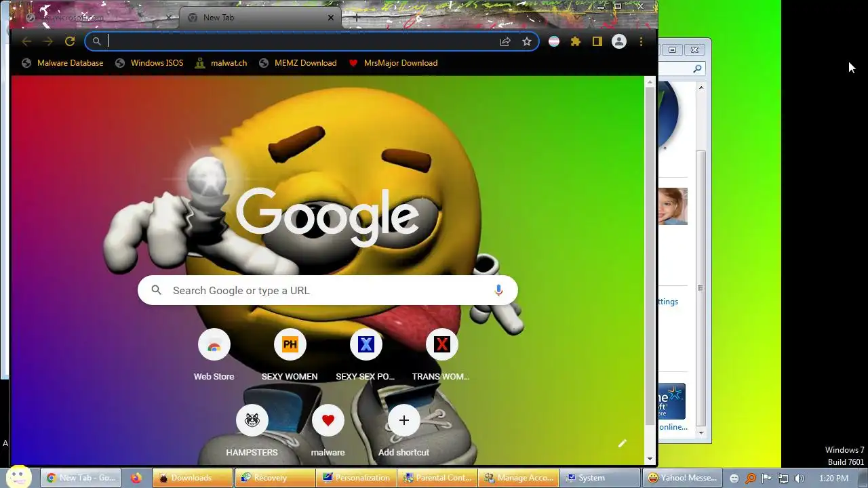Click the Google search box
Screen dimensions: 868x488
coord(328,290)
